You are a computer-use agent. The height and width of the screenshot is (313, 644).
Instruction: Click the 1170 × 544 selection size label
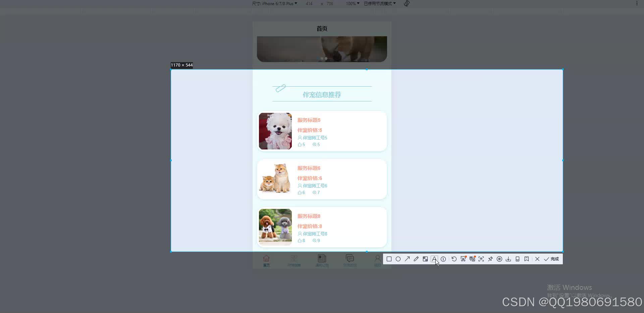click(182, 65)
